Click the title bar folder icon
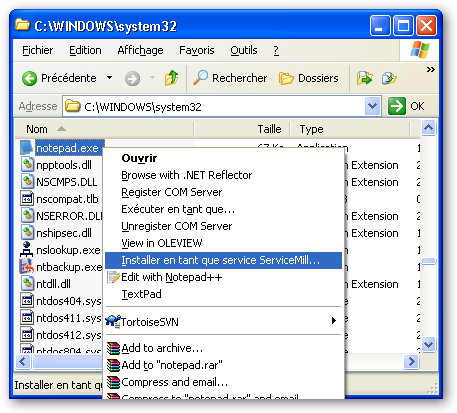The image size is (457, 413). pyautogui.click(x=22, y=25)
